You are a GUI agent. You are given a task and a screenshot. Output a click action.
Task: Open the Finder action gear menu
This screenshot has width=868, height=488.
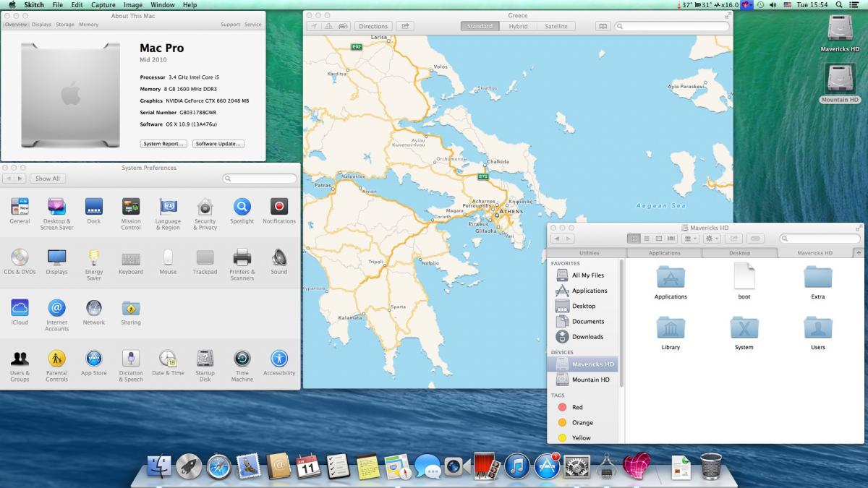(712, 239)
